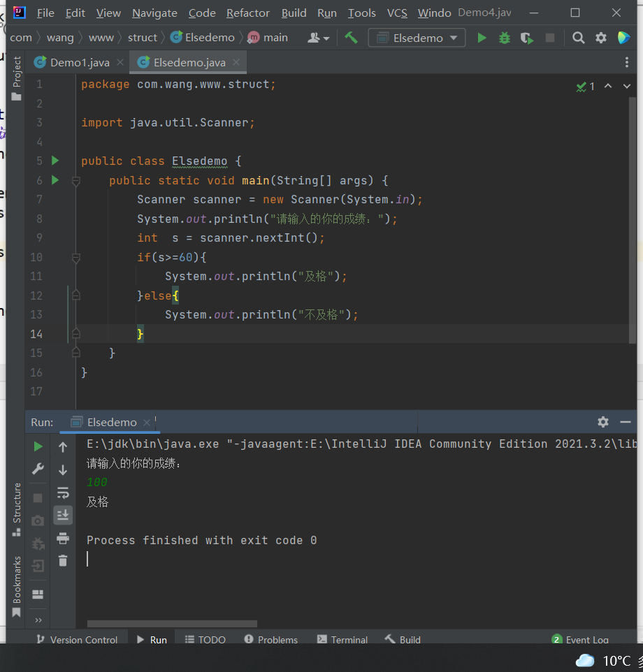Image resolution: width=643 pixels, height=672 pixels.
Task: Go to previous highlighted problem arrow
Action: click(608, 86)
